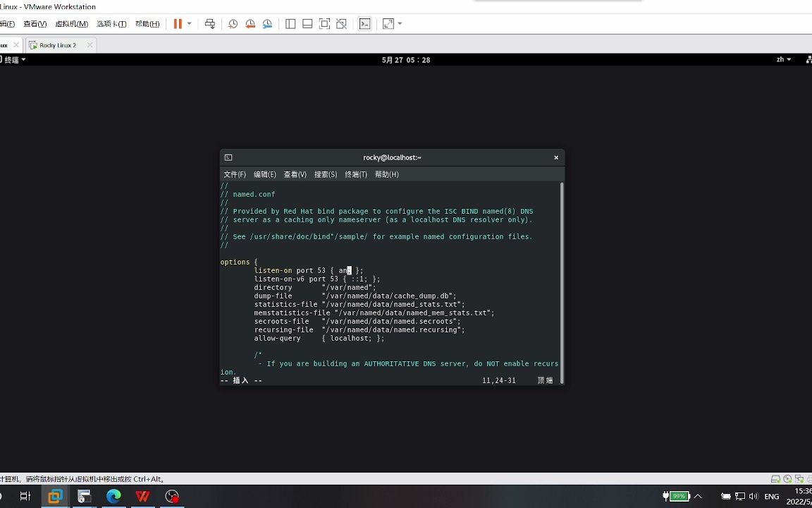This screenshot has height=508, width=812.
Task: Click the 99% battery level indicator
Action: coord(679,496)
